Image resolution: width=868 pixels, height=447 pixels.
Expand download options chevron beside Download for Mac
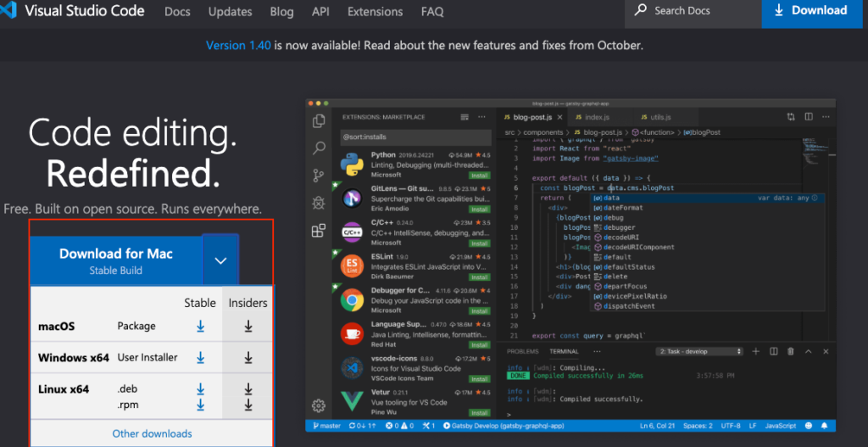pyautogui.click(x=220, y=260)
